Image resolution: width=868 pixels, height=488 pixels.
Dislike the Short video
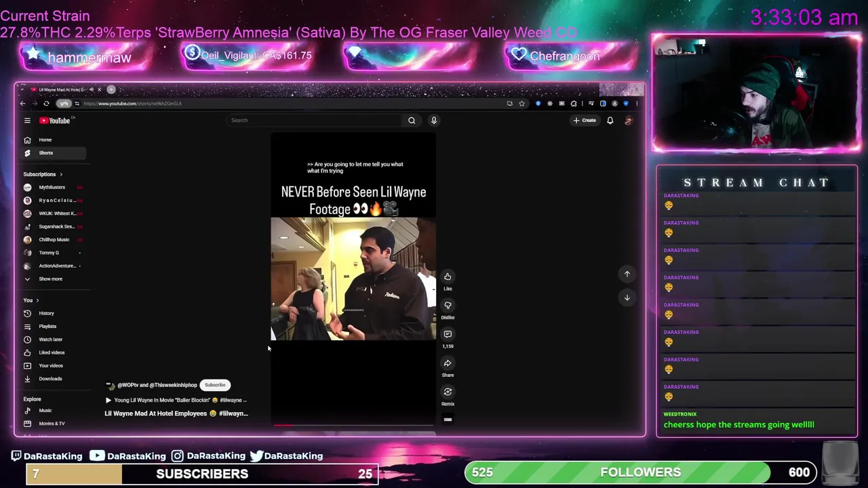[x=448, y=305]
